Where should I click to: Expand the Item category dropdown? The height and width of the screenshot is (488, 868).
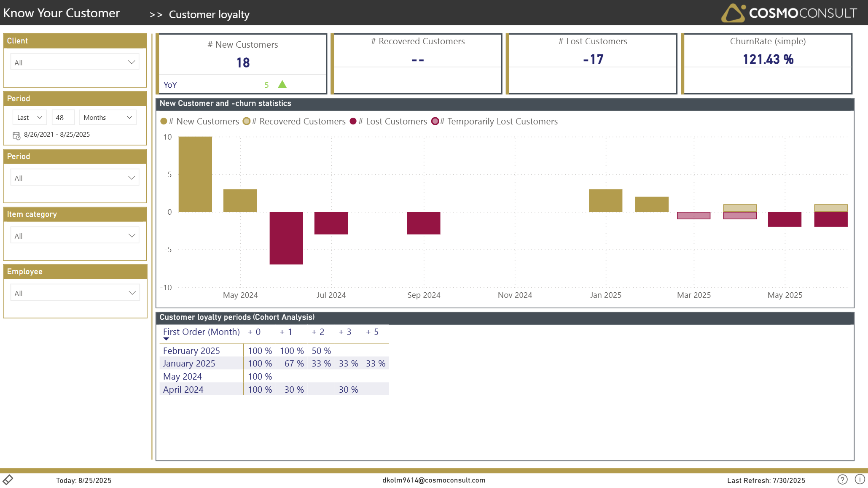(x=75, y=236)
